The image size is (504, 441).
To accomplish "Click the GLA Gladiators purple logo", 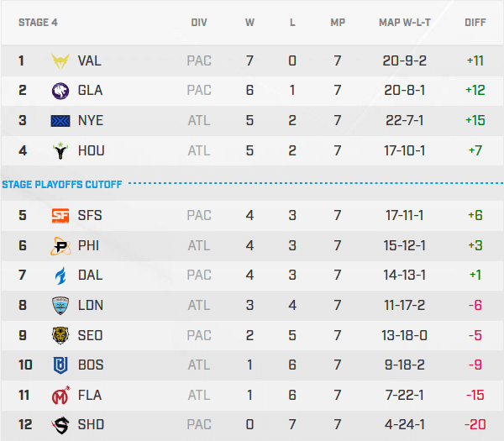I will [61, 91].
